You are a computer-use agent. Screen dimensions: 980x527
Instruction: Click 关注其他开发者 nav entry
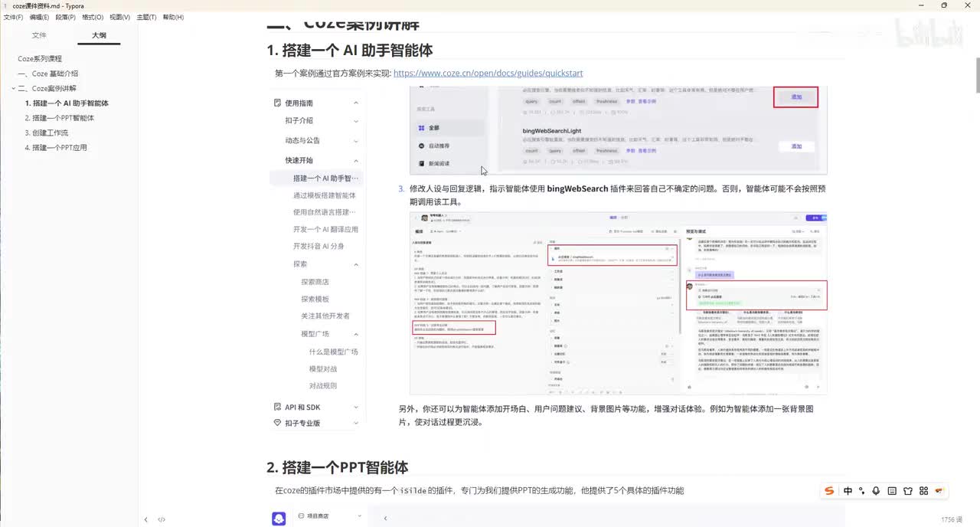click(325, 316)
